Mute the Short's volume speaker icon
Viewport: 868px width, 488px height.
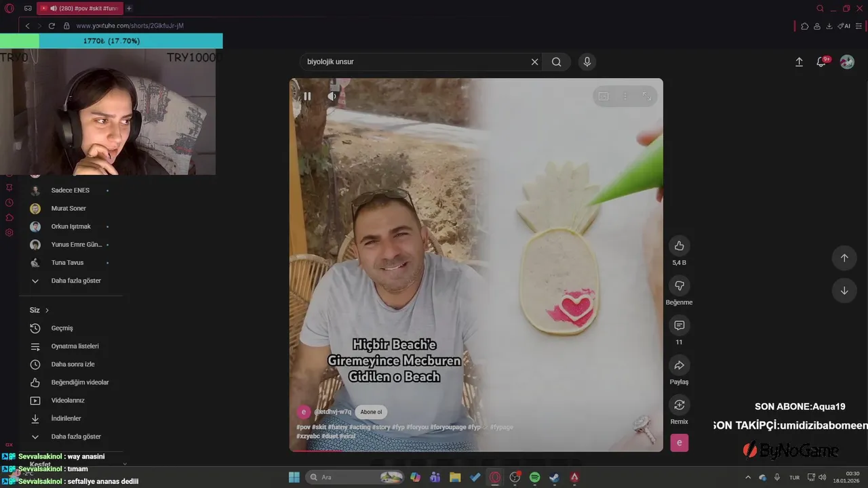332,96
